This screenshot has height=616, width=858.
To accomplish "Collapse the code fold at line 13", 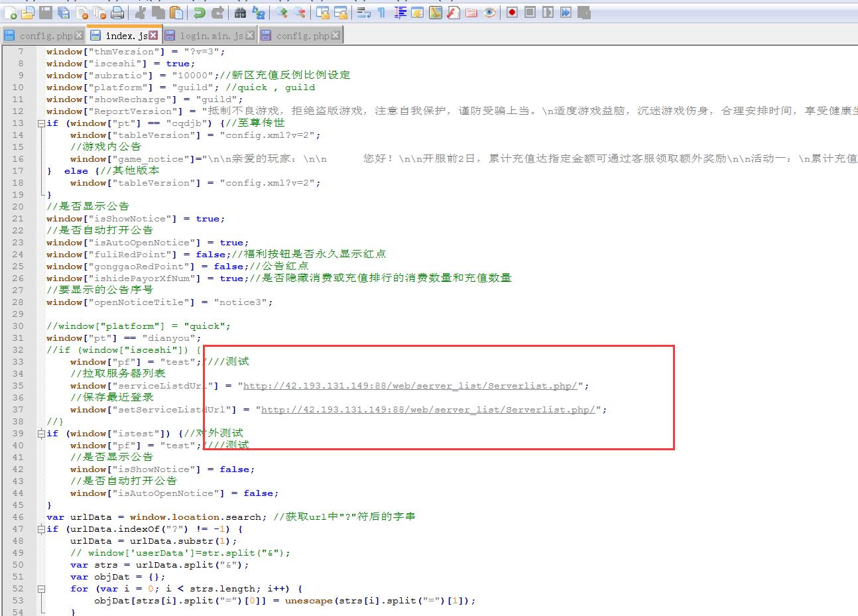I will tap(41, 123).
